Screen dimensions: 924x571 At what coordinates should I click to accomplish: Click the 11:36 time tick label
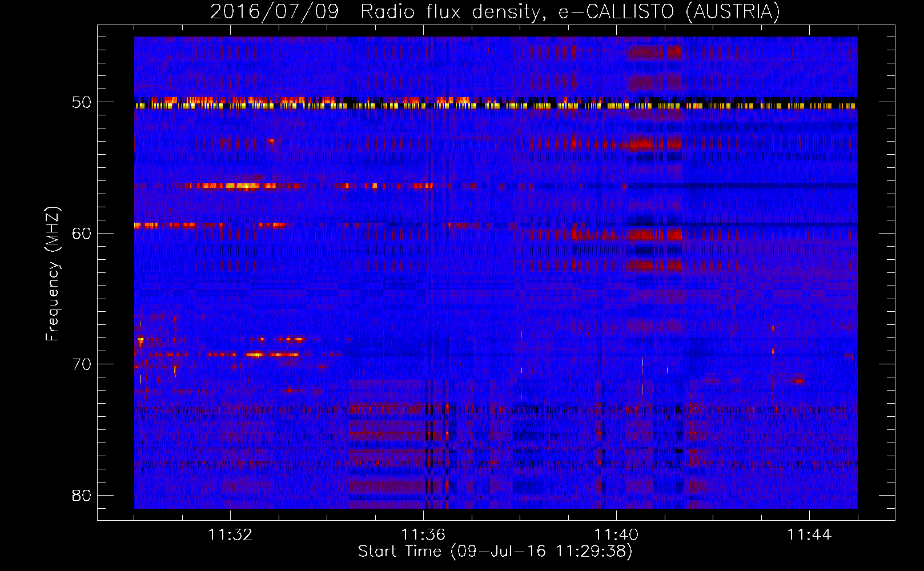[x=423, y=534]
